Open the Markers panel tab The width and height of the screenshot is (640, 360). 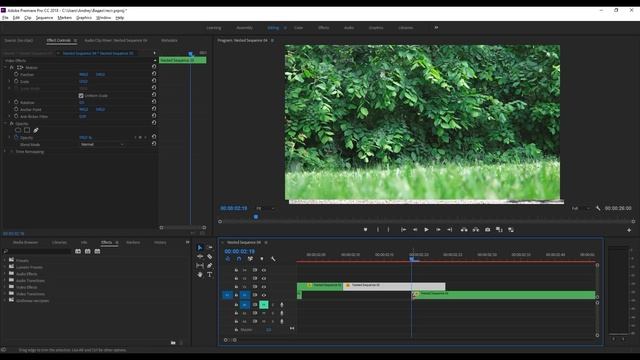pyautogui.click(x=133, y=242)
